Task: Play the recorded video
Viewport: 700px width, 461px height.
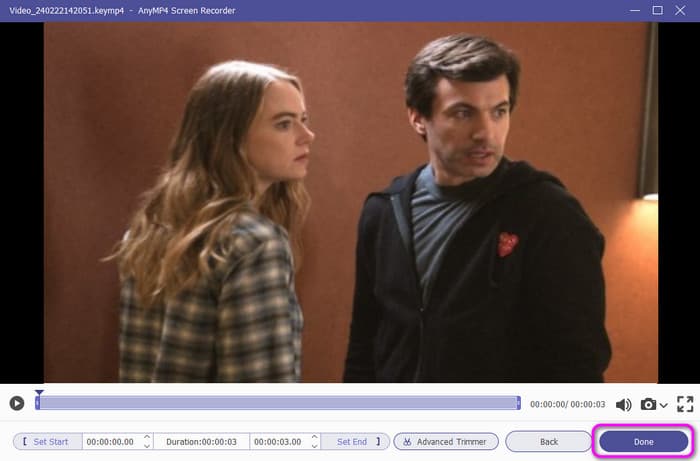Action: [x=17, y=403]
